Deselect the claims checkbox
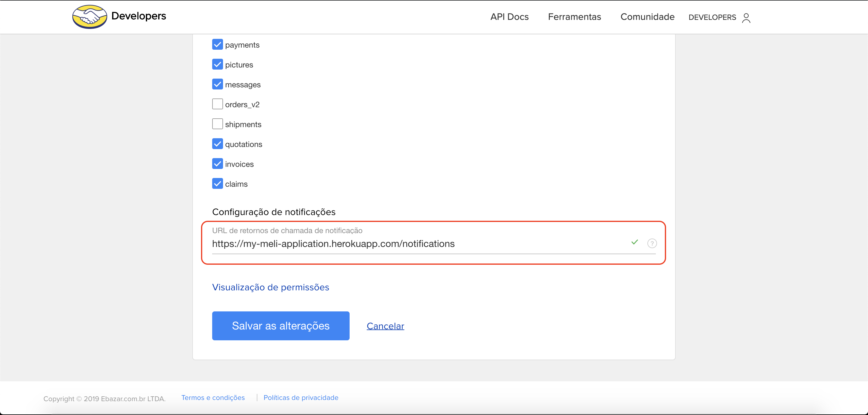Image resolution: width=868 pixels, height=415 pixels. tap(217, 183)
